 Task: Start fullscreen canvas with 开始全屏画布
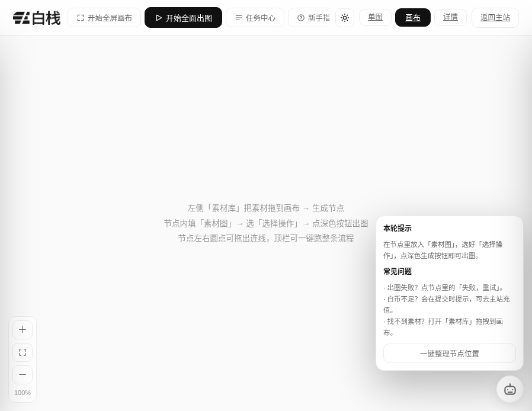coord(104,18)
